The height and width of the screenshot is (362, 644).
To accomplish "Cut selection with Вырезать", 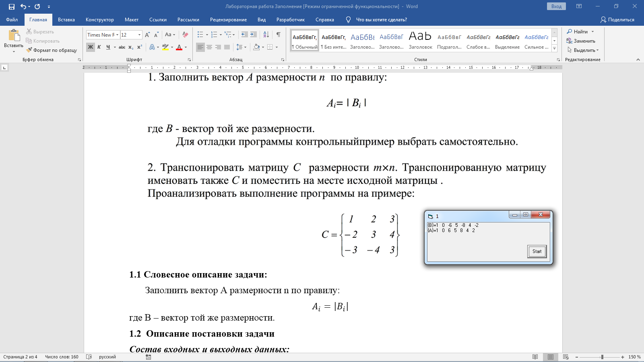I will [x=40, y=31].
